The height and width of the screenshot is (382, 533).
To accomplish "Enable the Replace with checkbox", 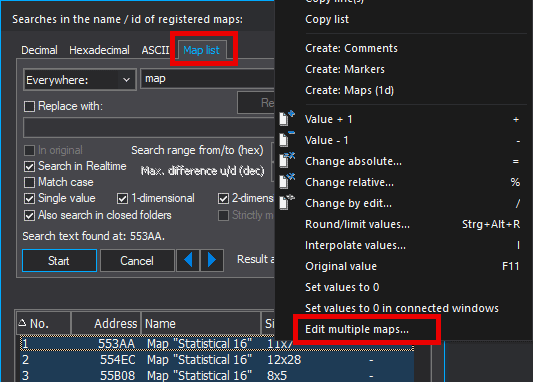I will [30, 106].
